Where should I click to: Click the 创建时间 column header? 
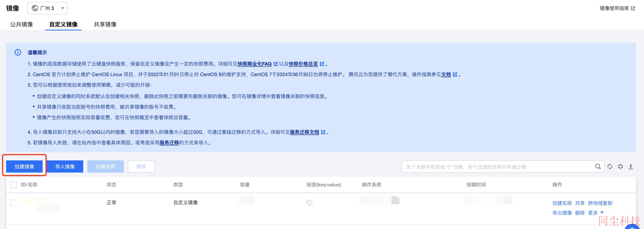click(x=476, y=185)
